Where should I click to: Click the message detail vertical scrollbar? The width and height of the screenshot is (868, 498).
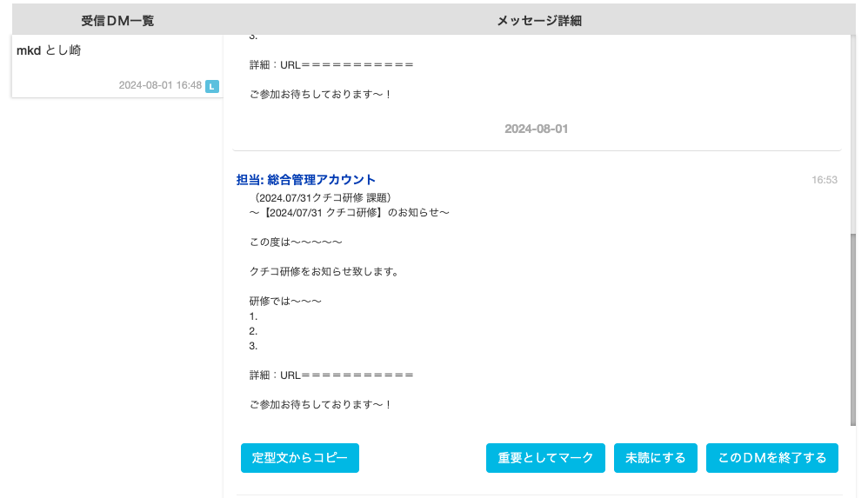pos(853,329)
